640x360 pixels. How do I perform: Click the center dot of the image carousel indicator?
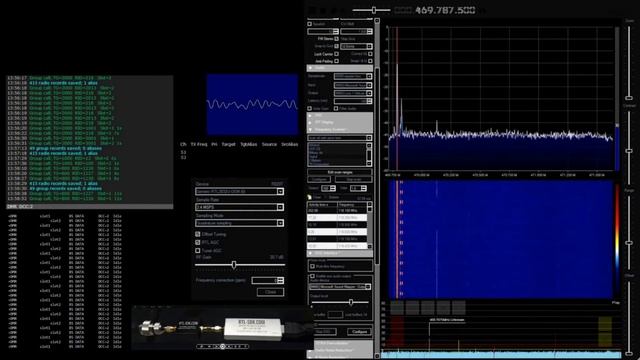tap(222, 347)
